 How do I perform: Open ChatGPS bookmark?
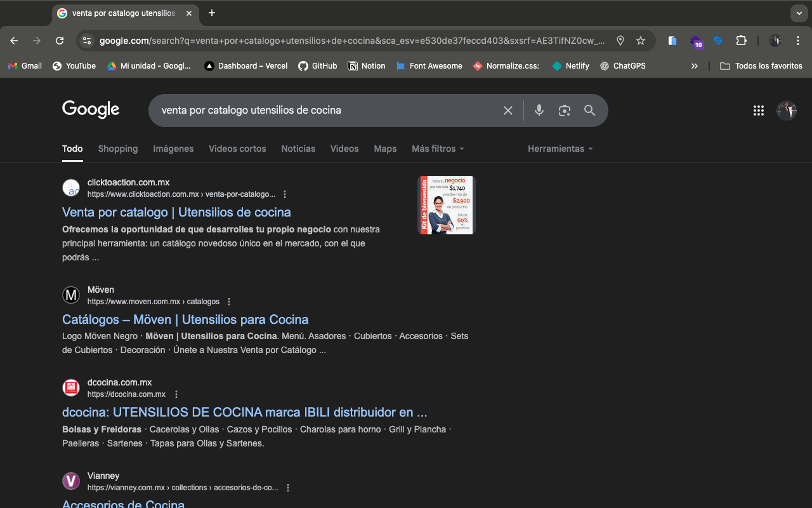point(622,65)
